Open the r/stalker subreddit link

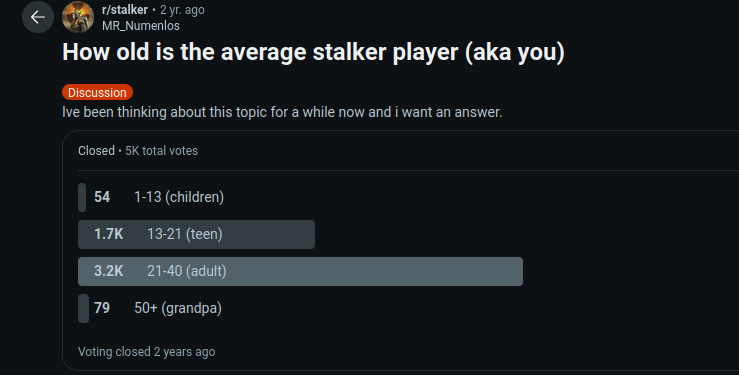click(125, 9)
